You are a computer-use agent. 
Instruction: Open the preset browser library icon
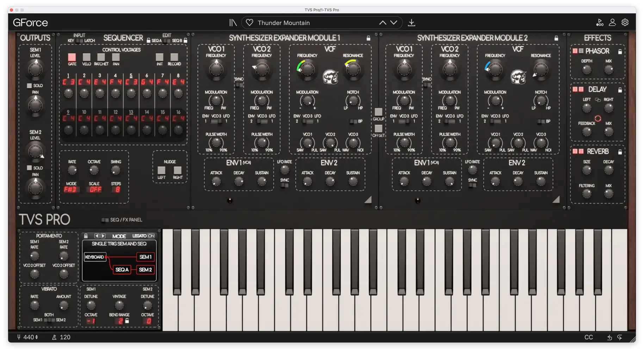tap(233, 23)
